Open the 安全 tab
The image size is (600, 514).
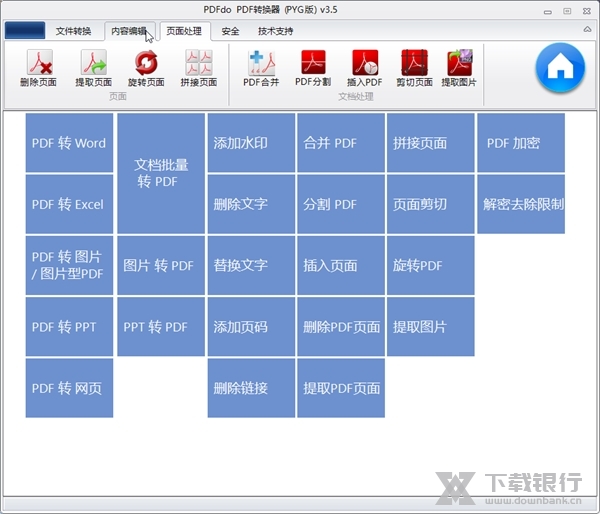point(230,31)
